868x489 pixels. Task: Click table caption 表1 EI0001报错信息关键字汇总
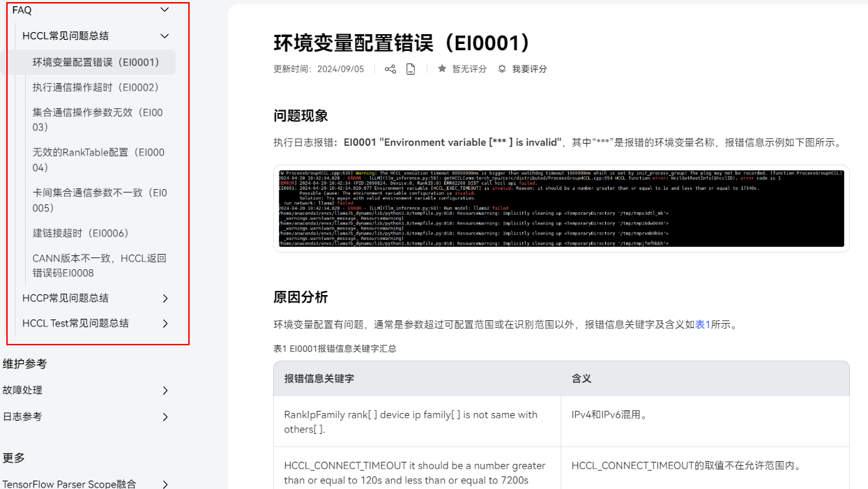tap(335, 348)
